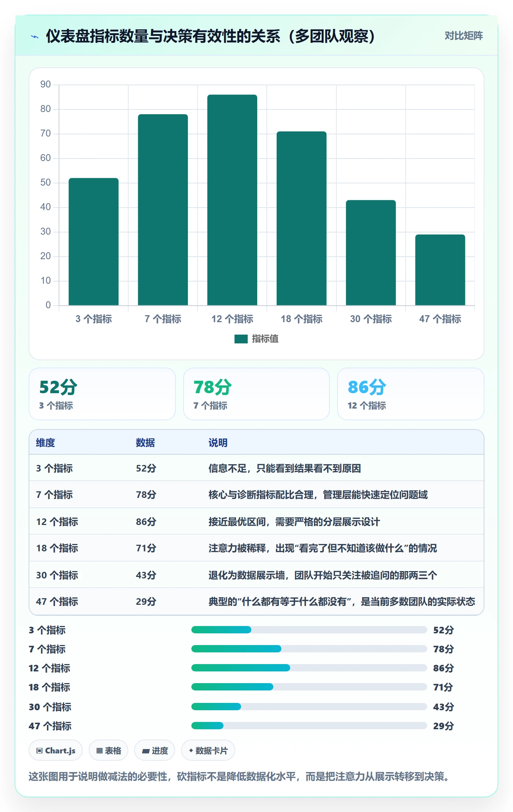Click the x-axis label 47 个指标
513x812 pixels.
pos(440,319)
